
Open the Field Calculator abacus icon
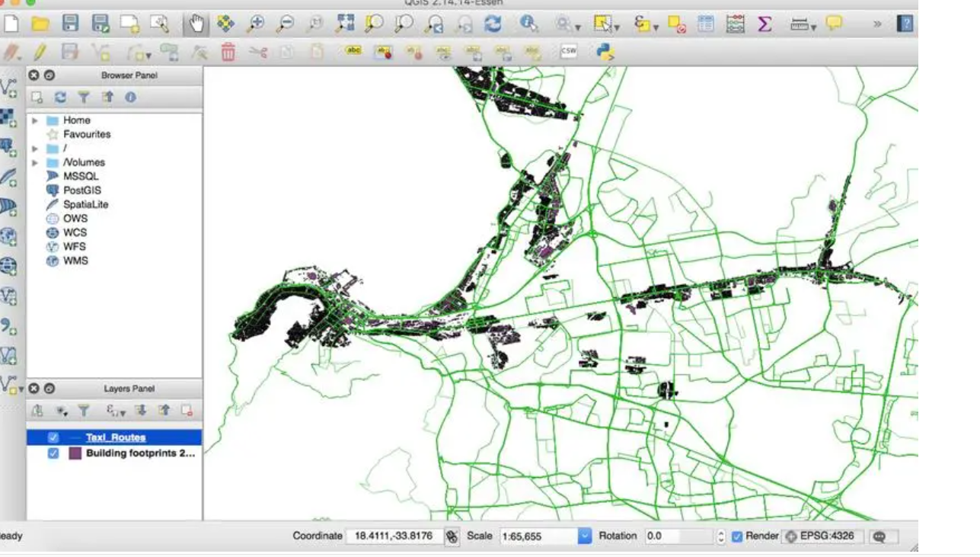tap(735, 24)
